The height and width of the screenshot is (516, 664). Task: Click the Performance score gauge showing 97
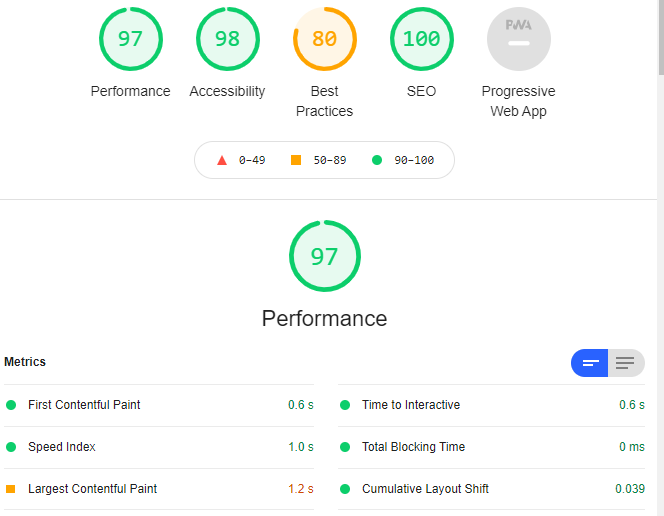(130, 39)
